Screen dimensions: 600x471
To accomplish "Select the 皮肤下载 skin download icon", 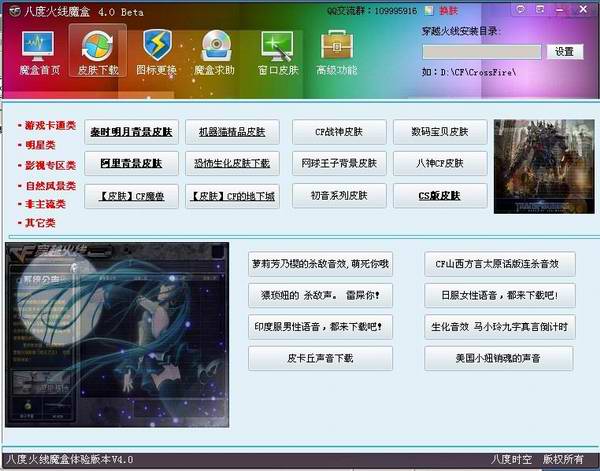I will 97,53.
